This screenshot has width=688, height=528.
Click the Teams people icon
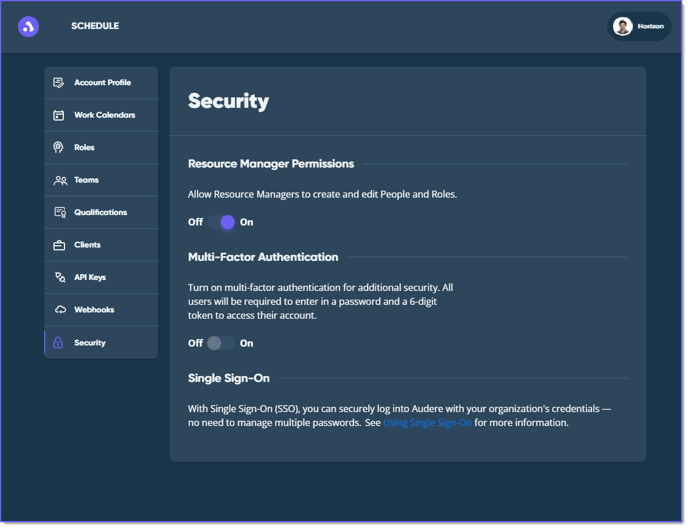[x=60, y=180]
